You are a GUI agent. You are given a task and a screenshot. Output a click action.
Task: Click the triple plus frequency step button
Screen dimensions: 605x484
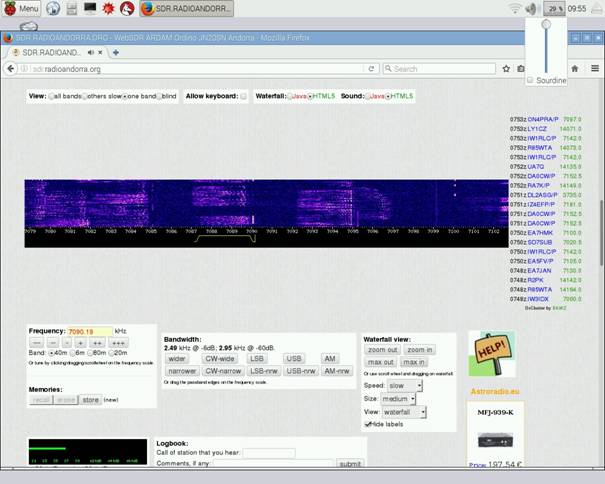click(118, 343)
